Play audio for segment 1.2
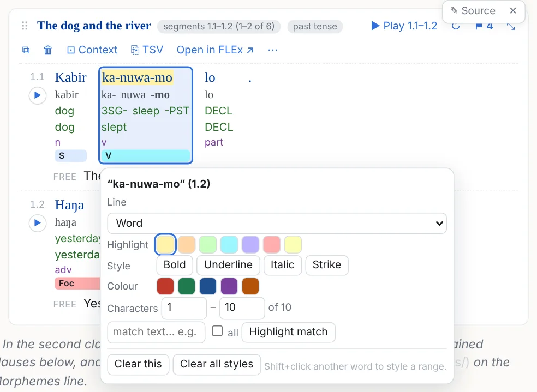Viewport: 537px width, 392px height. coord(37,223)
